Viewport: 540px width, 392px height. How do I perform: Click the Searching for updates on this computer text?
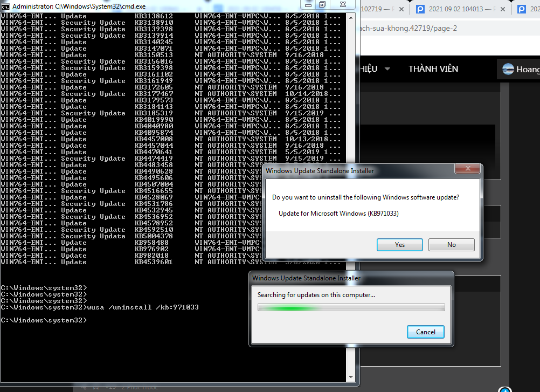click(x=316, y=295)
